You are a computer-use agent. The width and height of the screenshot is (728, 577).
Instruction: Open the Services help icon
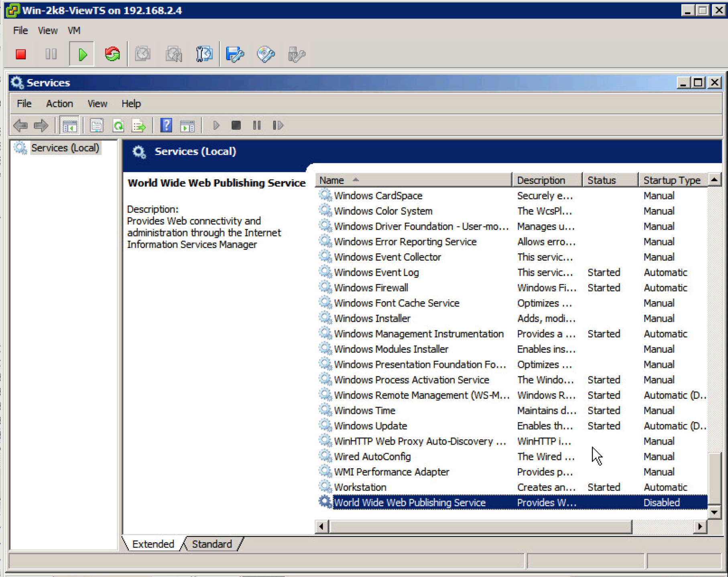(x=166, y=126)
